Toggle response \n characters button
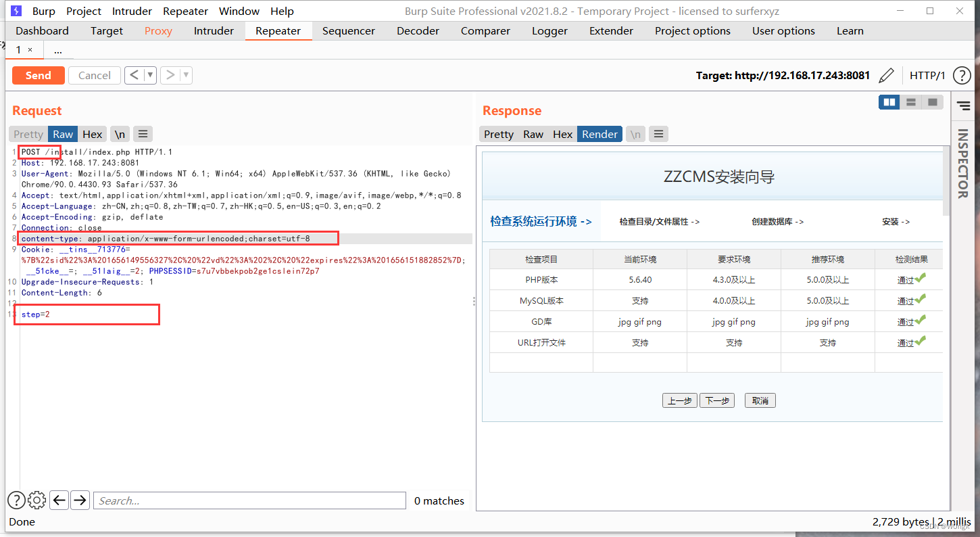Viewport: 980px width, 537px height. (x=635, y=134)
